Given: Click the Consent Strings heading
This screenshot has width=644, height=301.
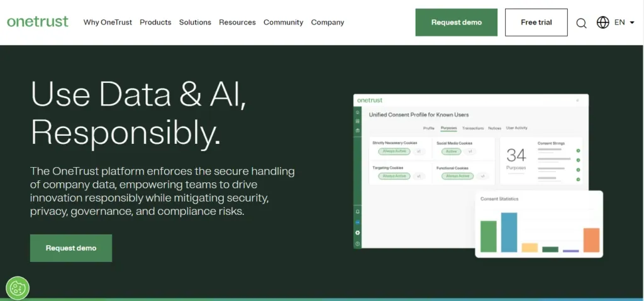Looking at the screenshot, I should tap(551, 143).
